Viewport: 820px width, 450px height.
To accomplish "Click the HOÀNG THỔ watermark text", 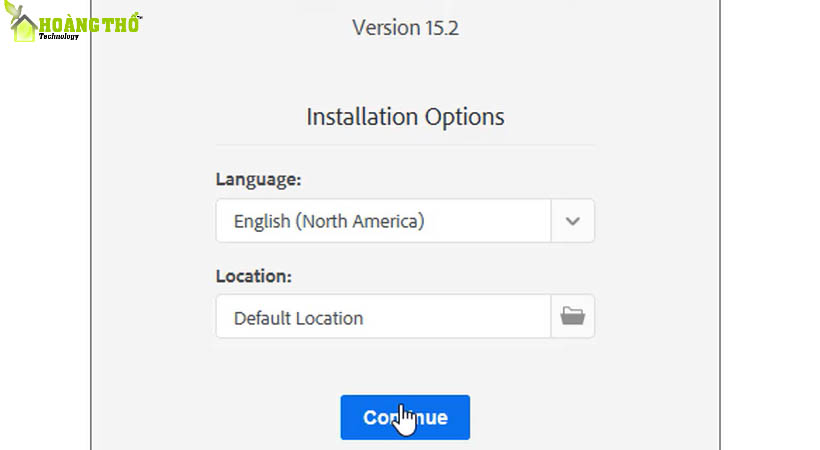I will 88,22.
